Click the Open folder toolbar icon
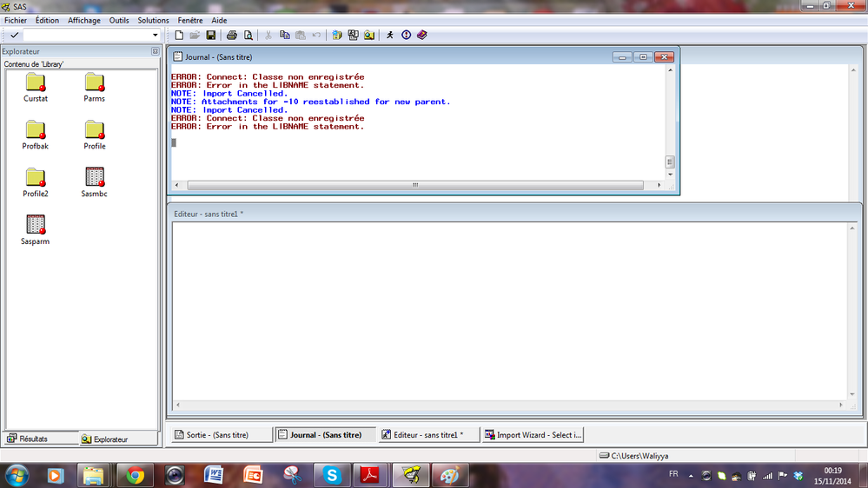 pyautogui.click(x=195, y=35)
